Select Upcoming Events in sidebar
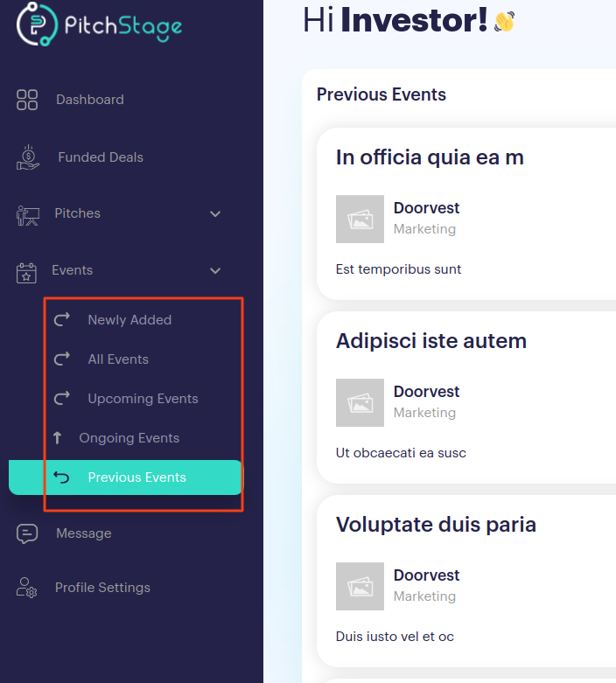 pos(143,399)
